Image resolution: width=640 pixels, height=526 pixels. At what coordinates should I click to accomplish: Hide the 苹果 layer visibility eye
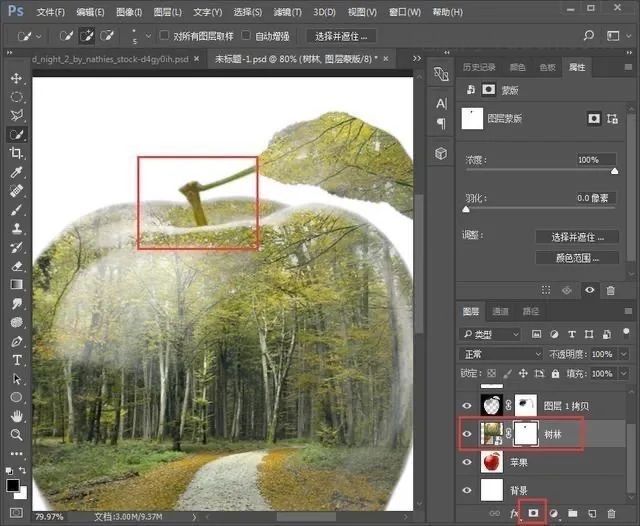click(466, 462)
